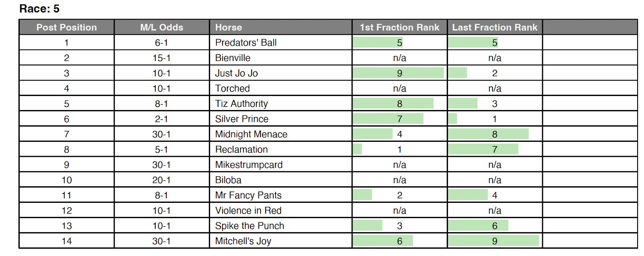Click the Last Fraction Rank header
This screenshot has height=256, width=644.
click(495, 27)
